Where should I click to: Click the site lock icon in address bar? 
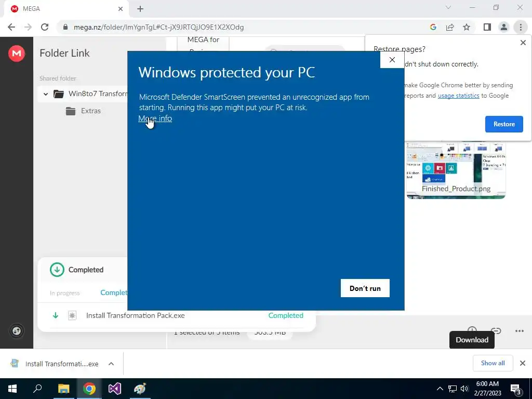[x=65, y=27]
